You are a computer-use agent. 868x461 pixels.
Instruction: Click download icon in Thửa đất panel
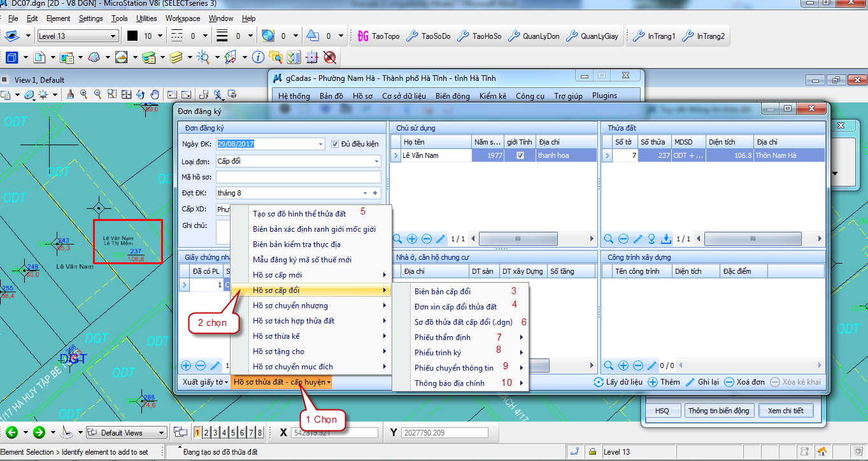(x=666, y=239)
